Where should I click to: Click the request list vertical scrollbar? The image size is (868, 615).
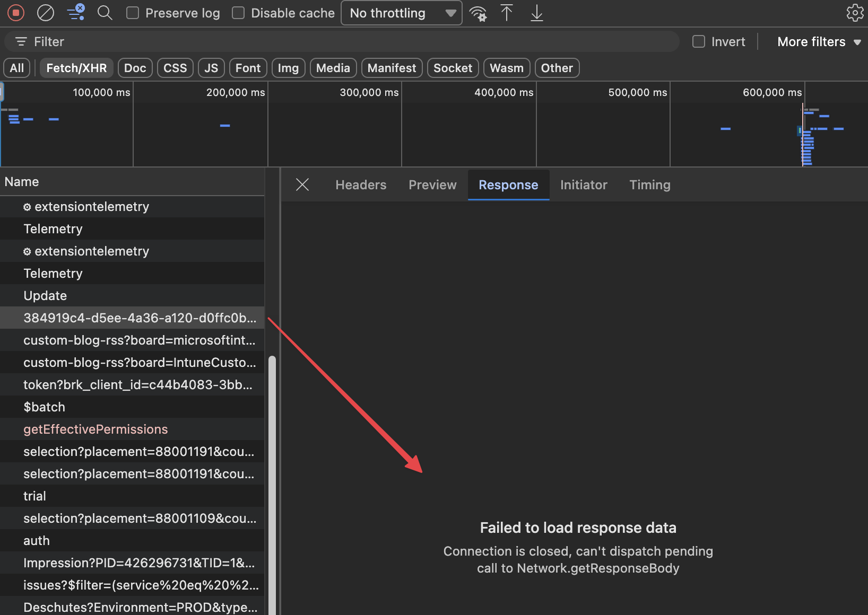coord(272,477)
